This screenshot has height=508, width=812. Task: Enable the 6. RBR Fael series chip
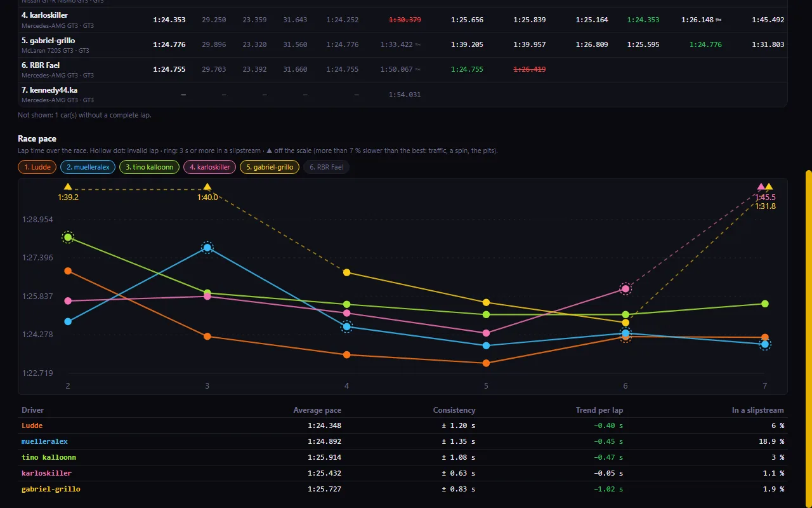326,167
